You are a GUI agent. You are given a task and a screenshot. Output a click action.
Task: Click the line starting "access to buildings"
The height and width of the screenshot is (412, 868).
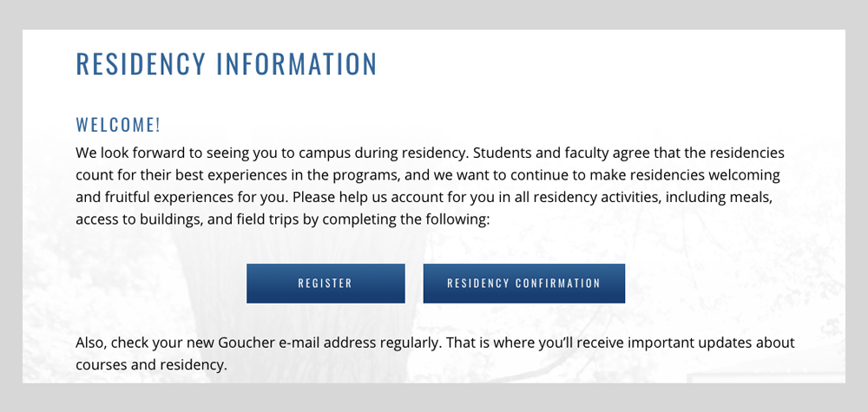tap(283, 219)
